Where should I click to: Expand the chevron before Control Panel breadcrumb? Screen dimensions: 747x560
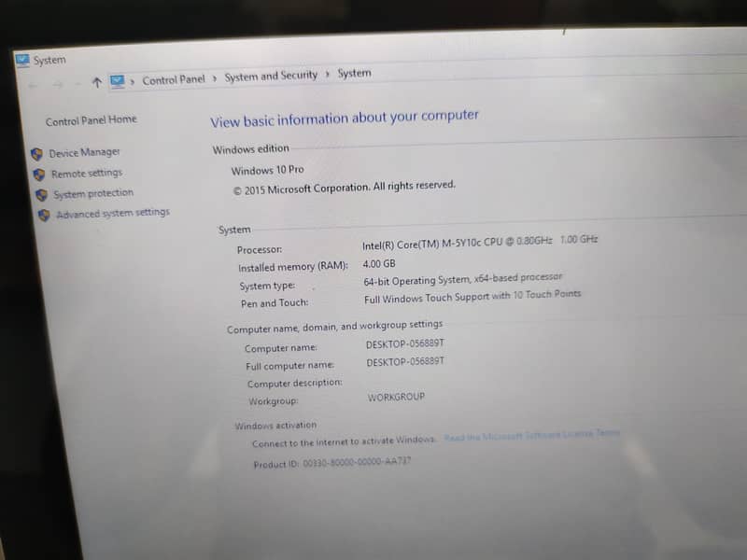pos(133,81)
